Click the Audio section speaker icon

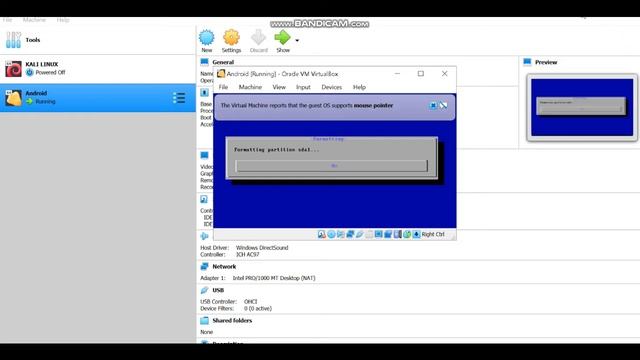[x=204, y=236]
